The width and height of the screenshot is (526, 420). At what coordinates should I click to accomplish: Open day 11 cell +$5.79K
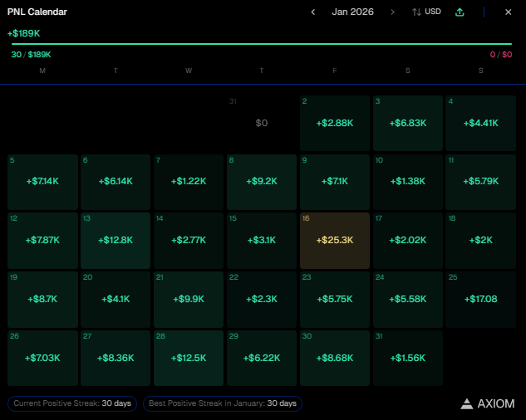pyautogui.click(x=481, y=182)
